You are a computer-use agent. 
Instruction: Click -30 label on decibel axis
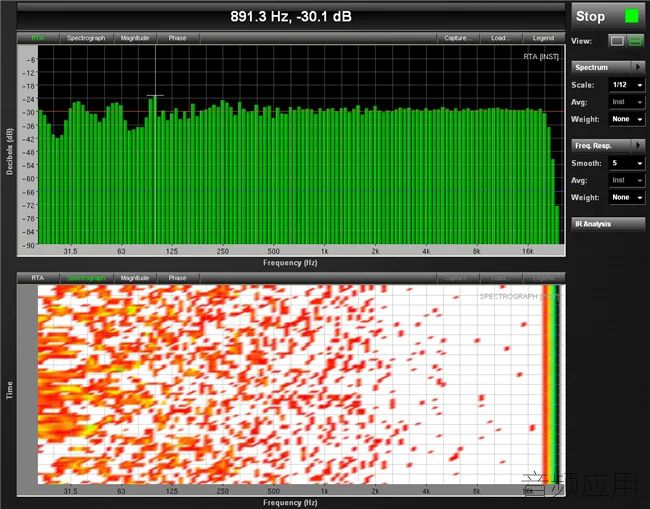[x=30, y=112]
